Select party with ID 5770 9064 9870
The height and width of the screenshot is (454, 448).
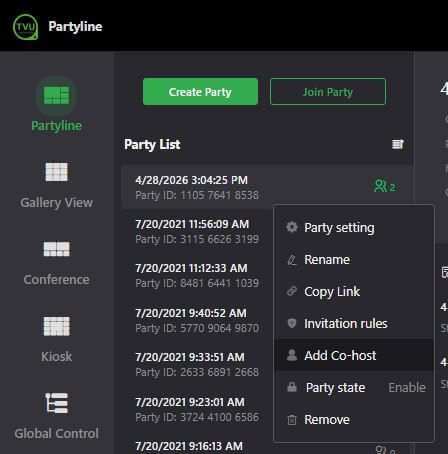click(x=197, y=320)
